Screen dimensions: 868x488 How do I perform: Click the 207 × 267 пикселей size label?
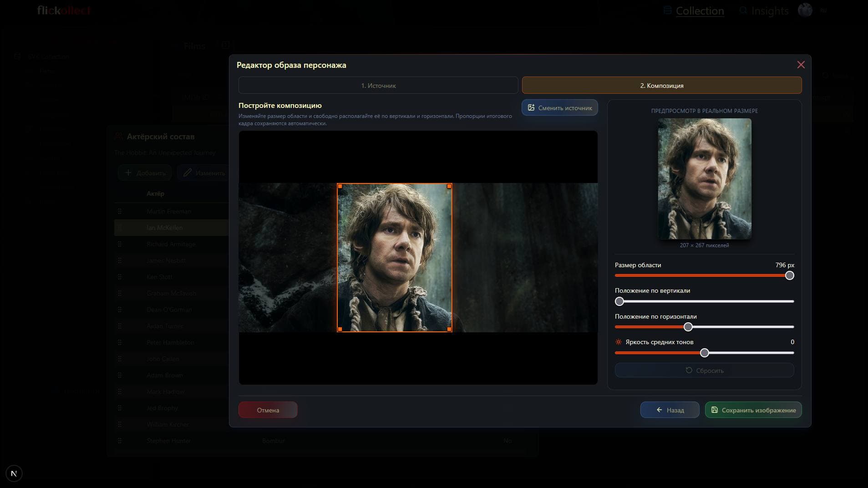[x=704, y=245]
